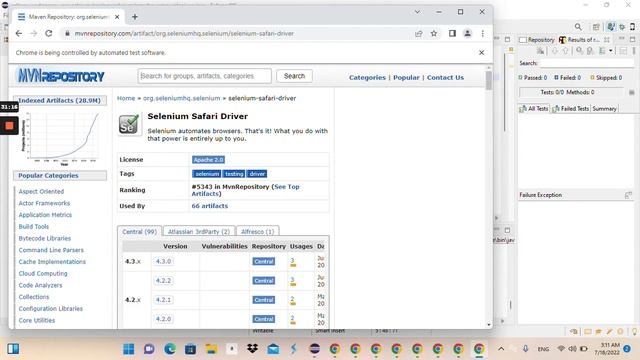This screenshot has height=360, width=640.
Task: Click the indexed artifacts growth chart
Action: pyautogui.click(x=60, y=138)
